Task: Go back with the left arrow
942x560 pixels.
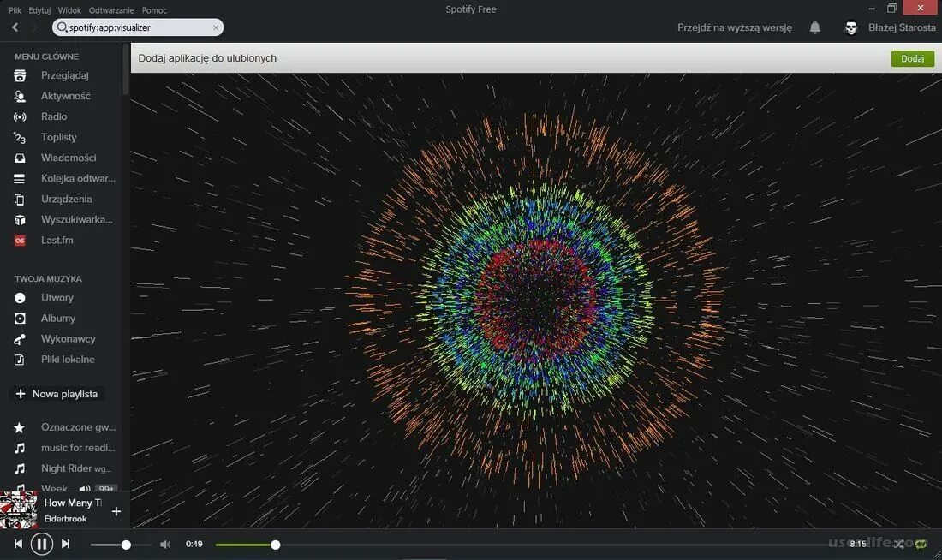Action: (15, 27)
